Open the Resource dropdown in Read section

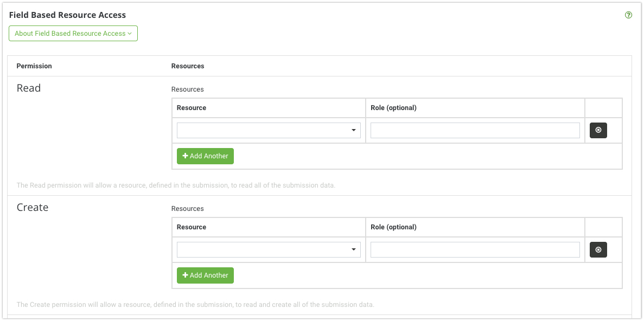coord(269,130)
